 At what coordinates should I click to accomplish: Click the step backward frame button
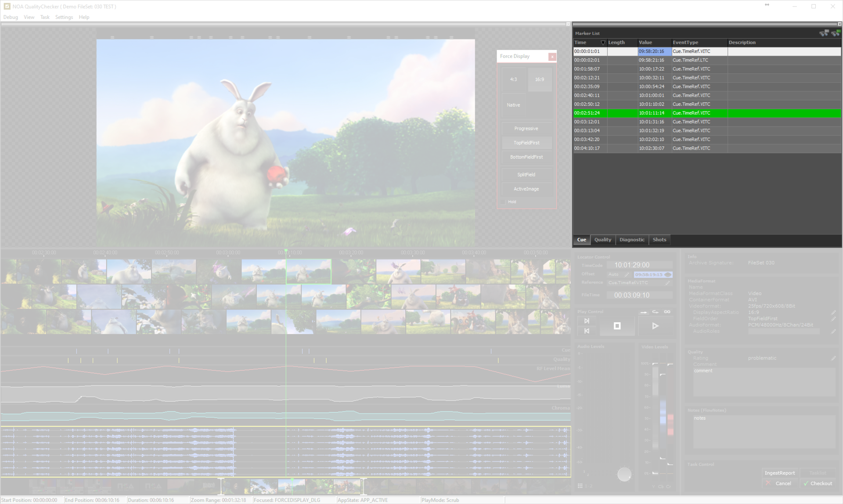[587, 331]
